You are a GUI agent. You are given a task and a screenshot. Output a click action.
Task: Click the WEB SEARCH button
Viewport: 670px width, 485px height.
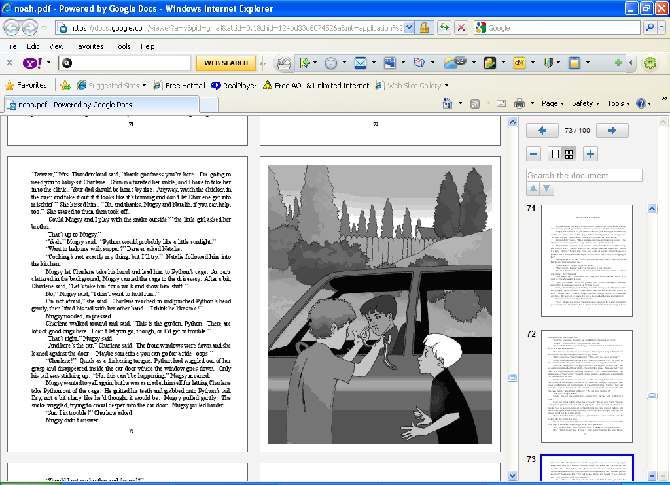click(x=226, y=63)
